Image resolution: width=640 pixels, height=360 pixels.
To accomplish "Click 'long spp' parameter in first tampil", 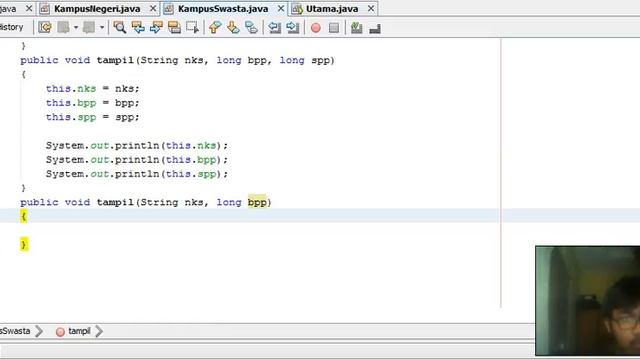I will (304, 60).
